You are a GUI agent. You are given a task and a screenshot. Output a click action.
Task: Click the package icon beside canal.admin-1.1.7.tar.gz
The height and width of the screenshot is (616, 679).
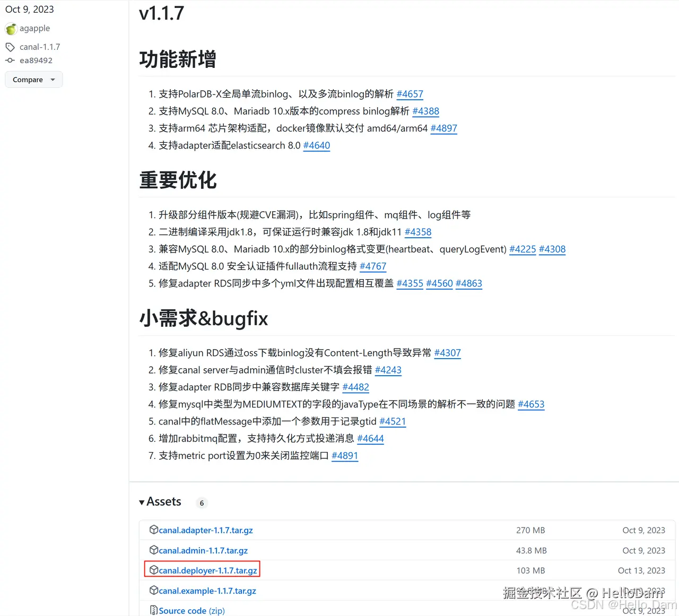click(x=153, y=550)
